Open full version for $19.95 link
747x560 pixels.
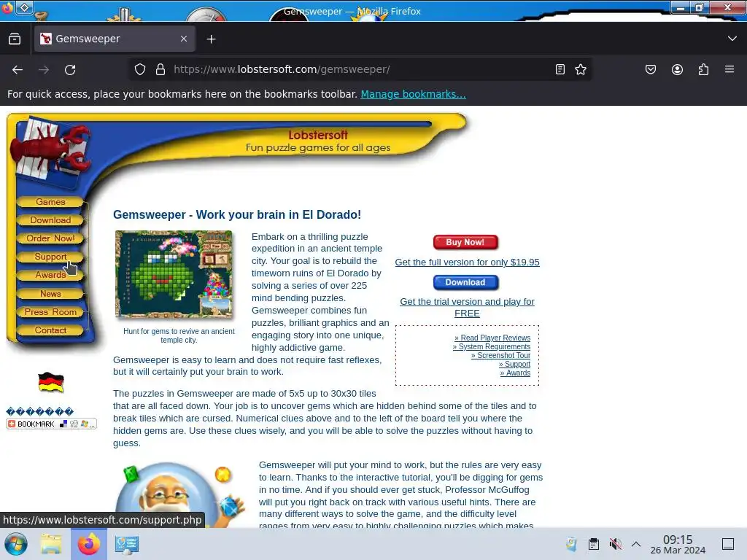point(467,262)
